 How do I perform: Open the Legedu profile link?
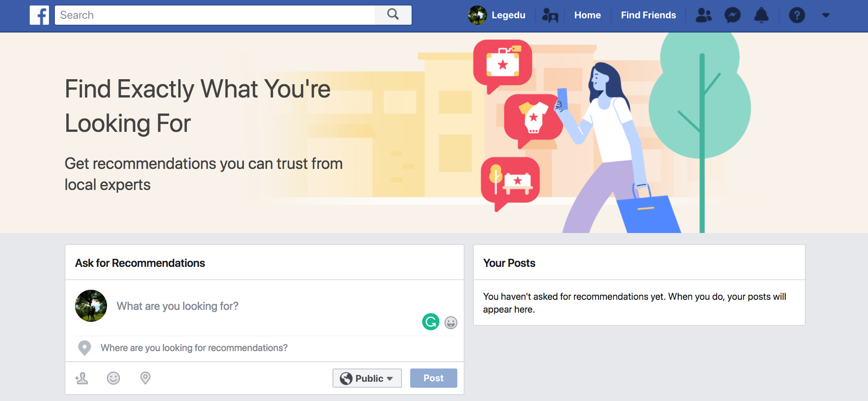click(x=508, y=15)
